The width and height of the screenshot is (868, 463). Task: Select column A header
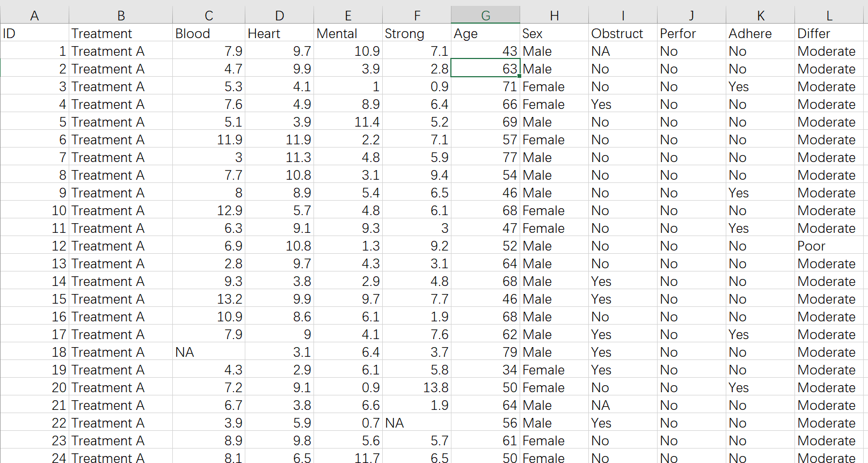(34, 16)
